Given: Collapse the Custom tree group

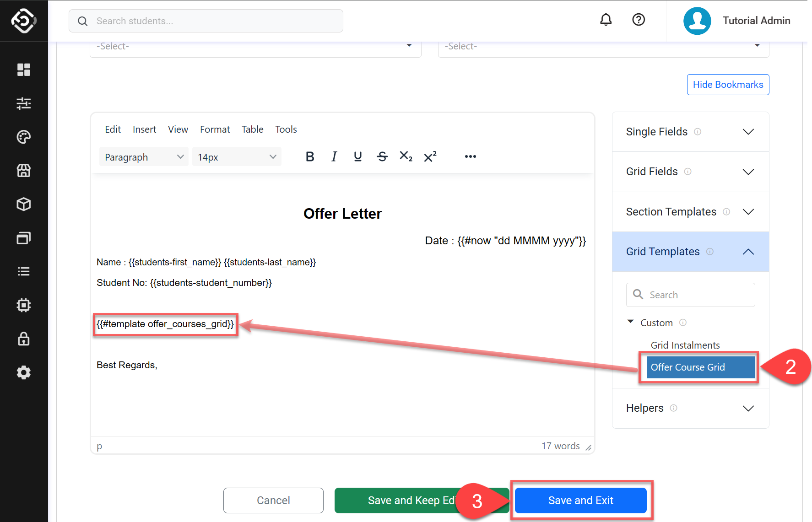Looking at the screenshot, I should coord(631,322).
